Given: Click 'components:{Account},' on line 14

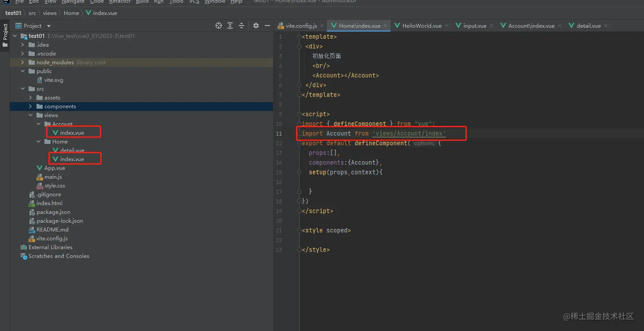Looking at the screenshot, I should pyautogui.click(x=346, y=162).
